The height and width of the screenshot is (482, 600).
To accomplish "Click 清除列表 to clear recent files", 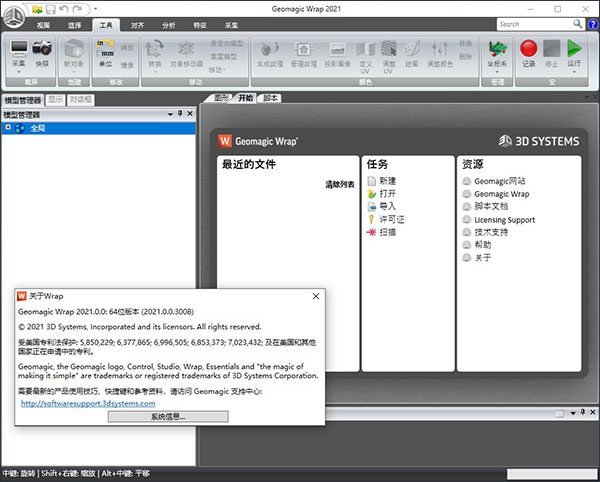I will [339, 186].
